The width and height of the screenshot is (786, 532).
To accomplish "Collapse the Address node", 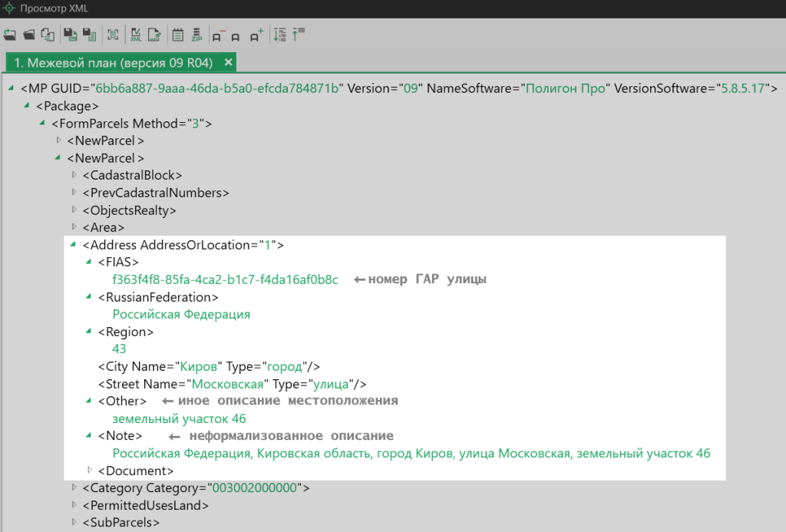I will (x=74, y=245).
